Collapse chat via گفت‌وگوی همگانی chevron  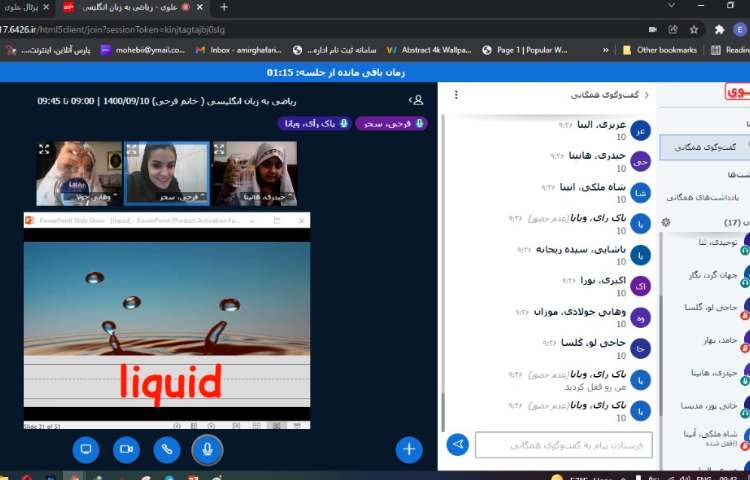[x=647, y=95]
